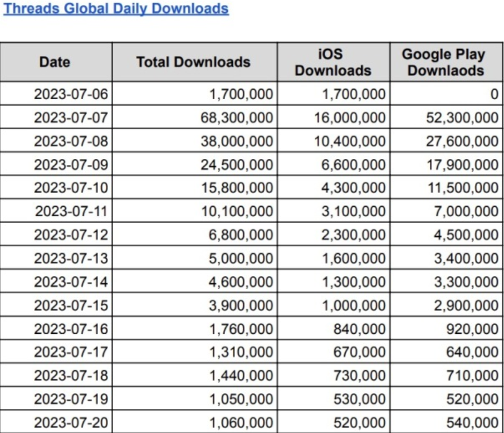Image resolution: width=504 pixels, height=433 pixels.
Task: Select the 2023-07-14 date cell
Action: coord(56,281)
